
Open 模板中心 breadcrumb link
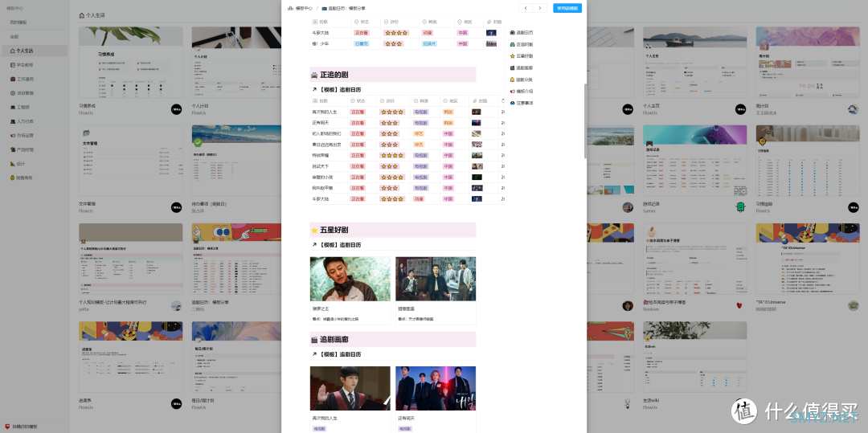coord(300,8)
